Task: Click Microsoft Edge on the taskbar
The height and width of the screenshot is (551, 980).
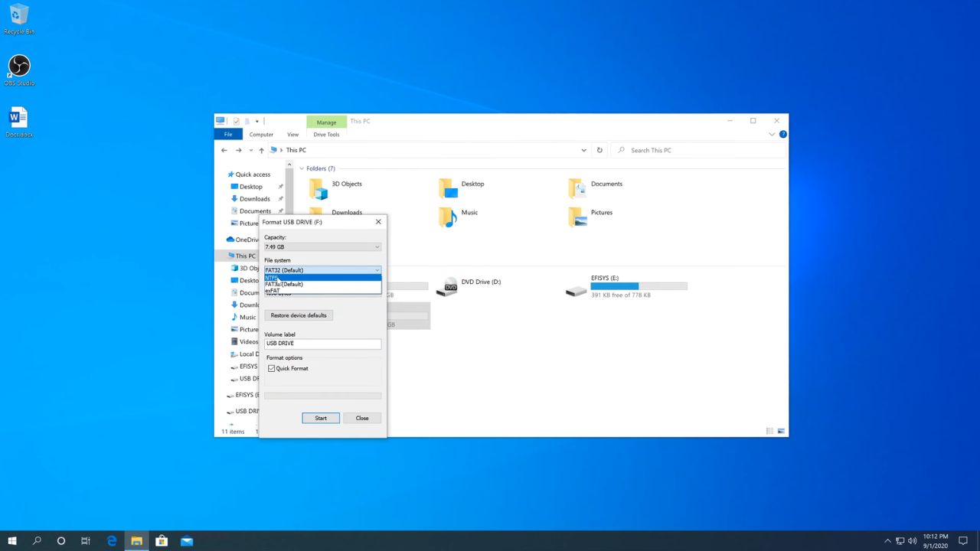Action: coord(112,541)
